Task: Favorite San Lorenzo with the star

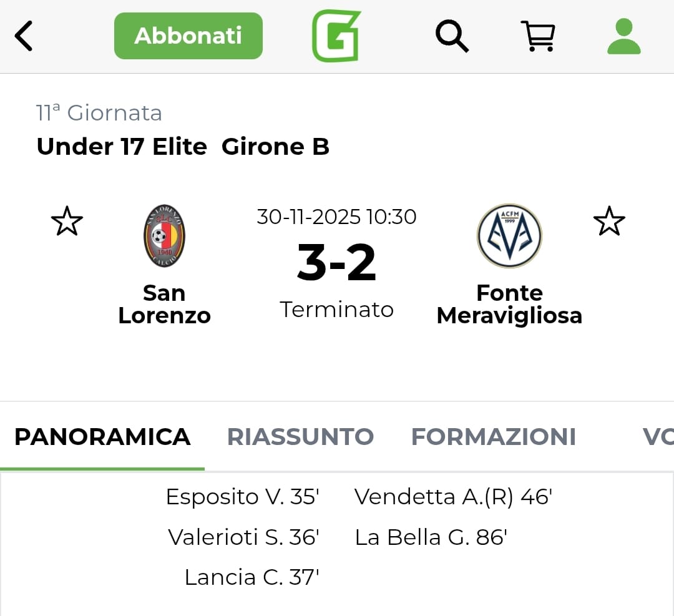Action: click(67, 222)
